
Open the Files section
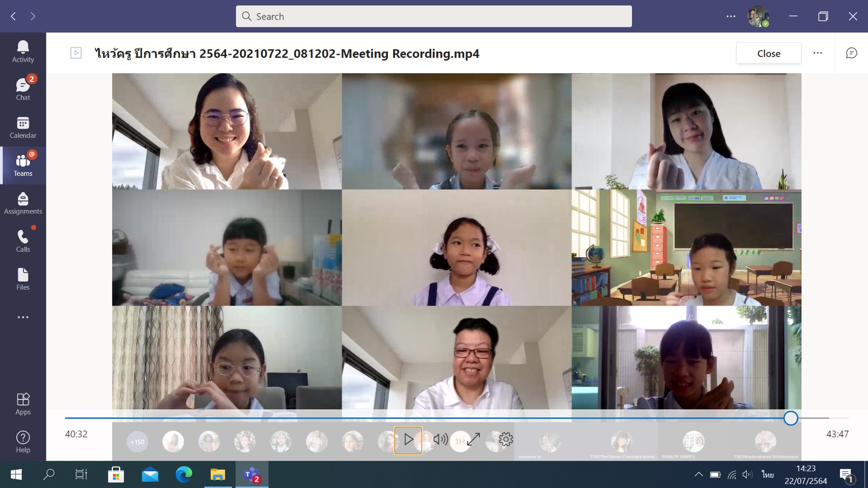click(23, 279)
